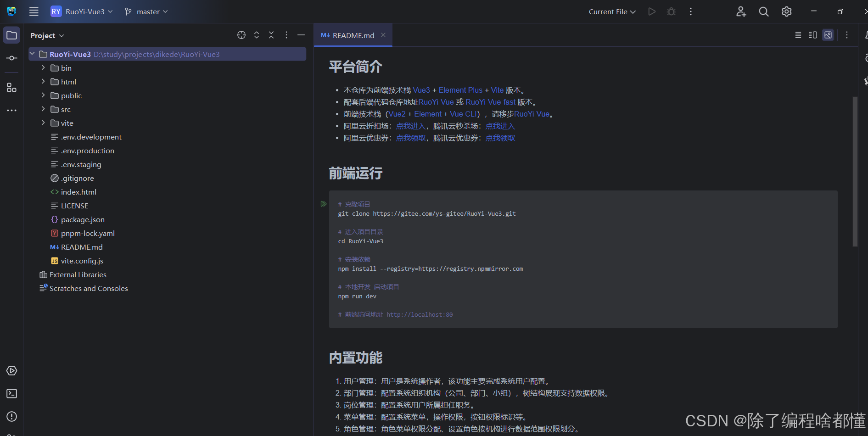Expand the src folder

[43, 109]
